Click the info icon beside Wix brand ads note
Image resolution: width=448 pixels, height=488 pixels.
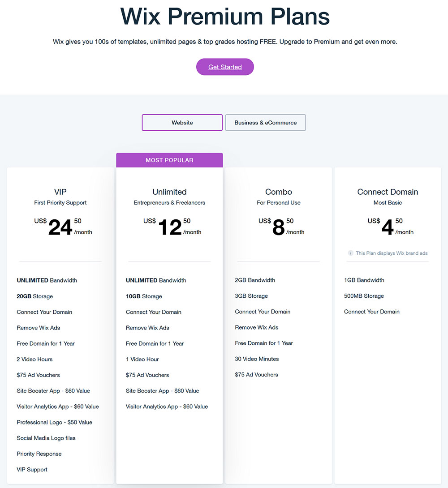pyautogui.click(x=351, y=253)
